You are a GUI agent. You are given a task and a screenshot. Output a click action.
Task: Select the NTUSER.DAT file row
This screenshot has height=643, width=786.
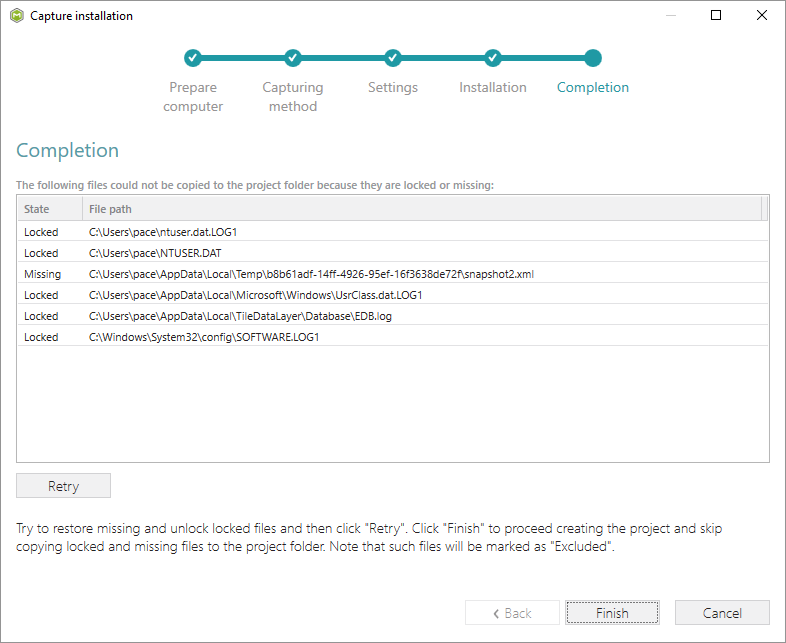pyautogui.click(x=392, y=253)
